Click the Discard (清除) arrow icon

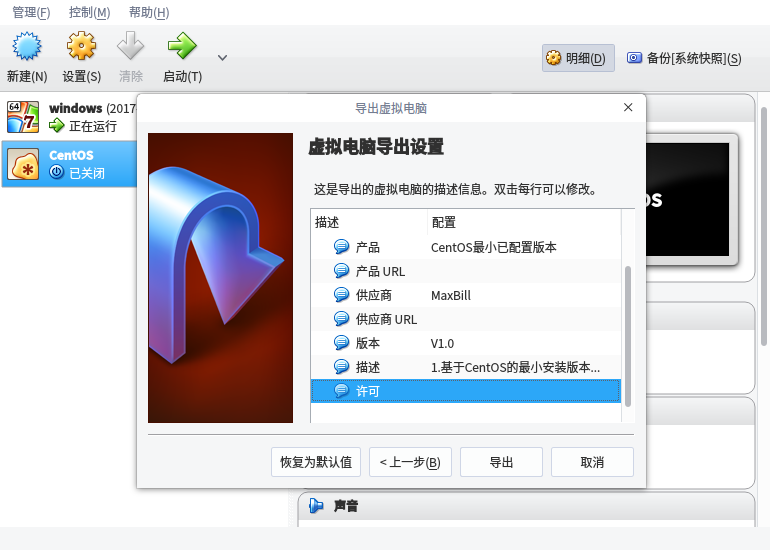point(130,46)
